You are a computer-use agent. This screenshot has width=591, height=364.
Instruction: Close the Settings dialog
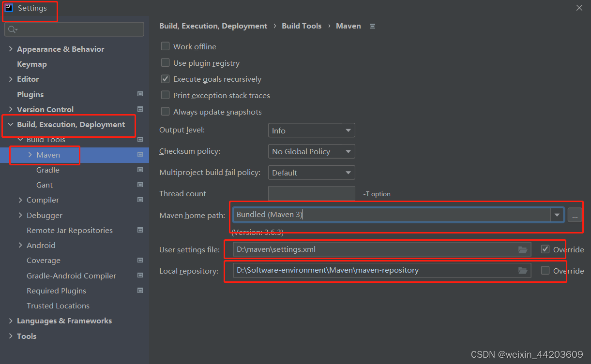point(579,8)
